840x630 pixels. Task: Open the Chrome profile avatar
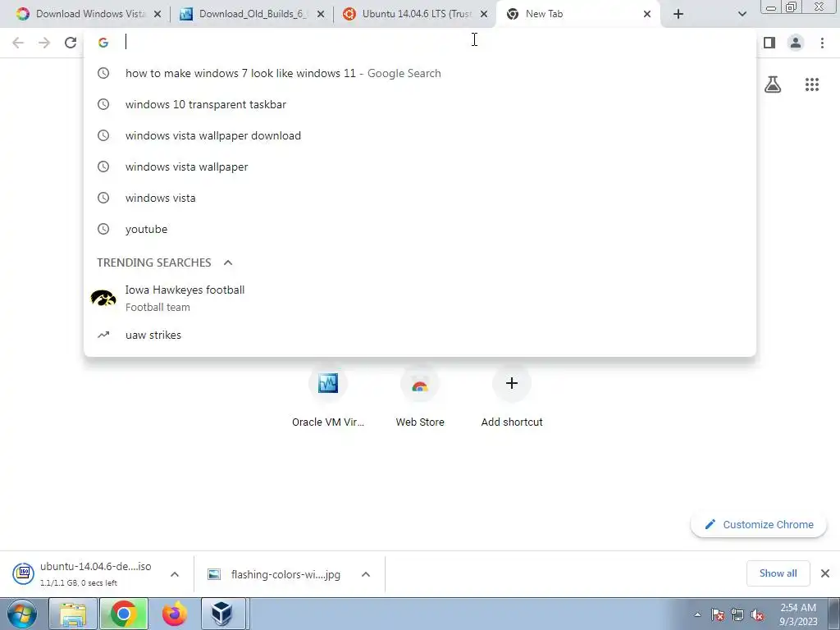click(x=796, y=43)
